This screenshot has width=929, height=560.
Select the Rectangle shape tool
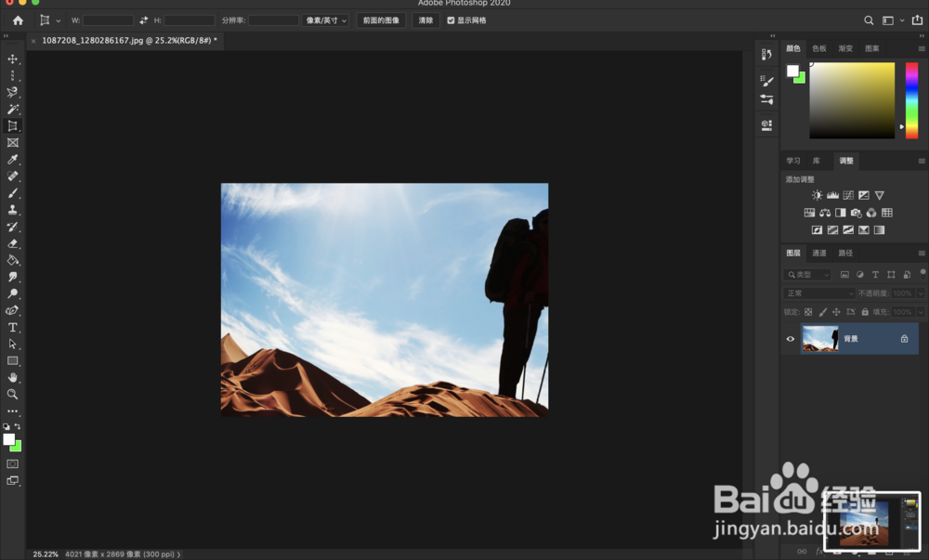click(12, 360)
